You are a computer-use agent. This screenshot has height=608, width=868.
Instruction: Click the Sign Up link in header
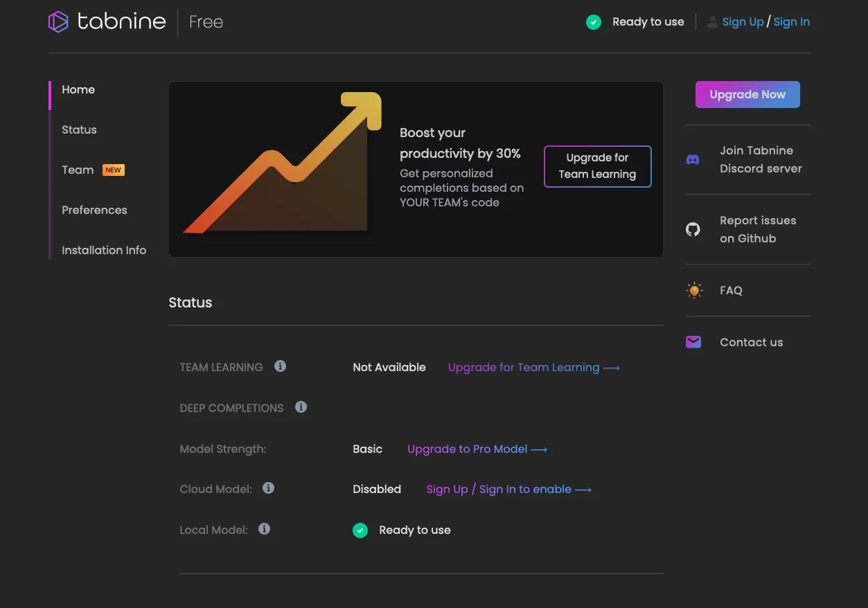point(743,22)
